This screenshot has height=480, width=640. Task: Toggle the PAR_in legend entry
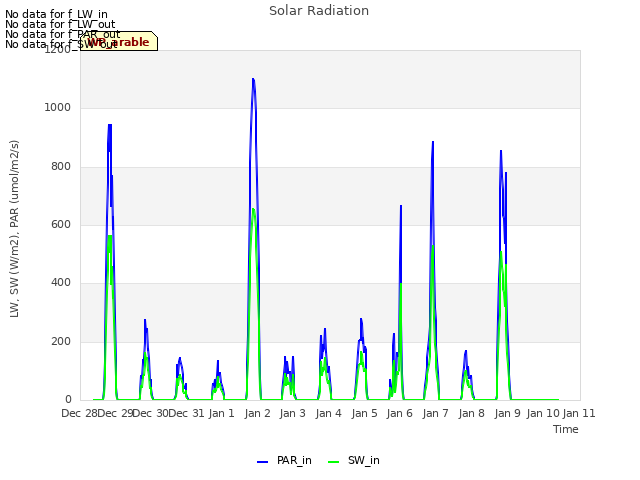tap(284, 461)
